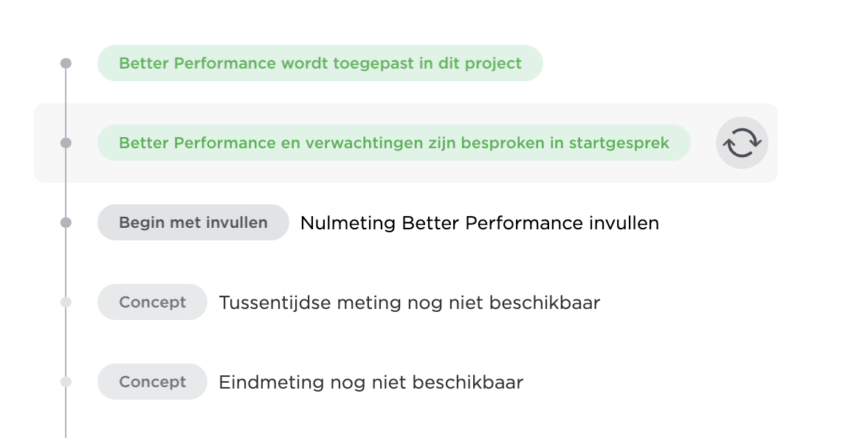The image size is (868, 438).
Task: Open 'Better Performance wordt toegepast in dit project' pill
Action: 320,63
